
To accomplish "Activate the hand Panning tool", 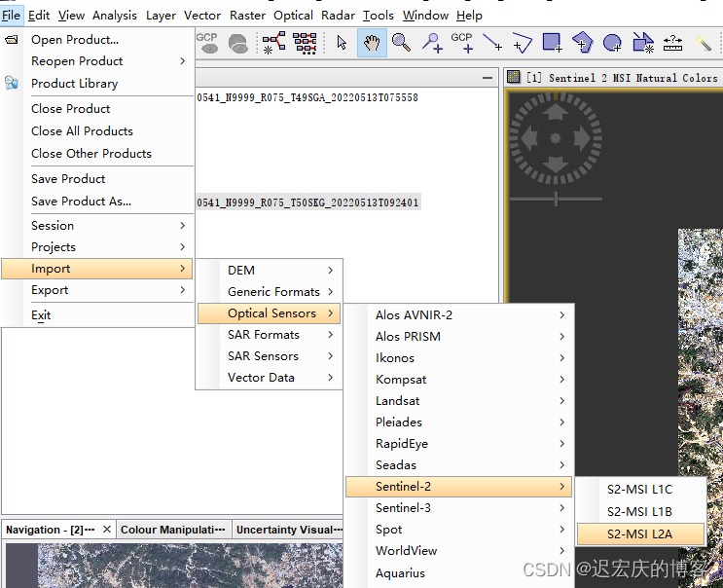I will (x=372, y=43).
